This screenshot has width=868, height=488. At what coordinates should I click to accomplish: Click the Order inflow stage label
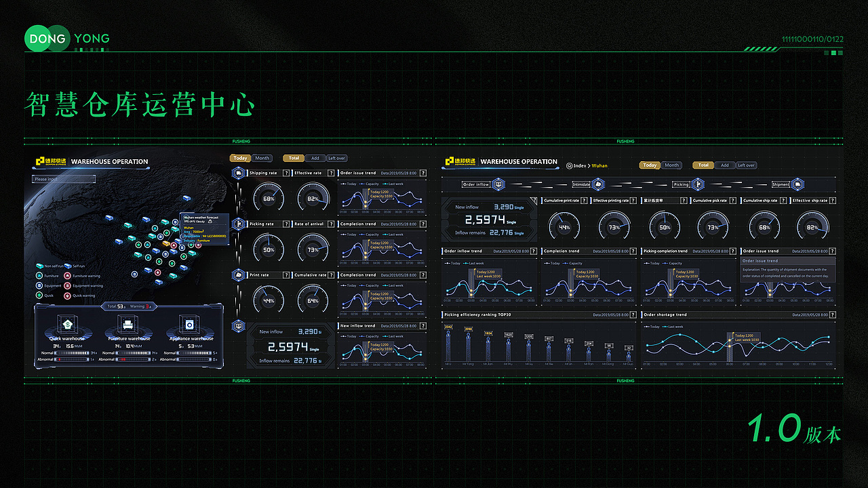click(x=476, y=184)
